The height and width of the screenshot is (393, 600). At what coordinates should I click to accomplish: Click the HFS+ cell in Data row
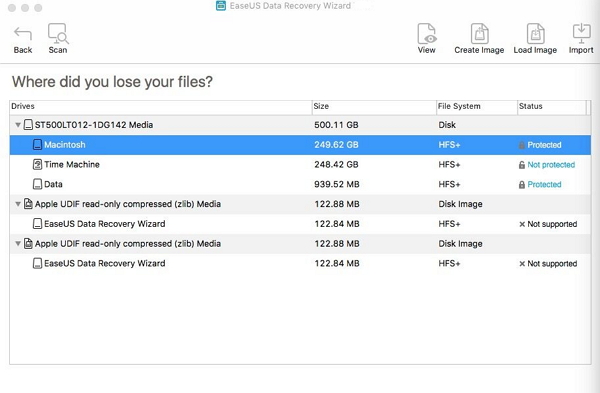coord(449,184)
